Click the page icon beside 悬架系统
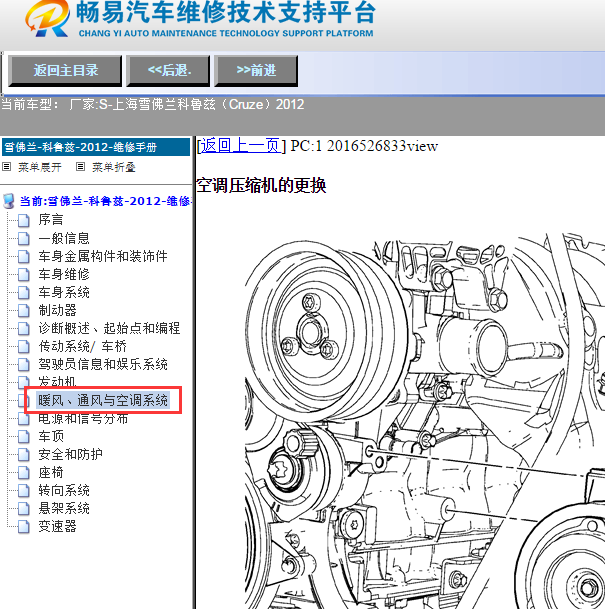 (x=24, y=508)
